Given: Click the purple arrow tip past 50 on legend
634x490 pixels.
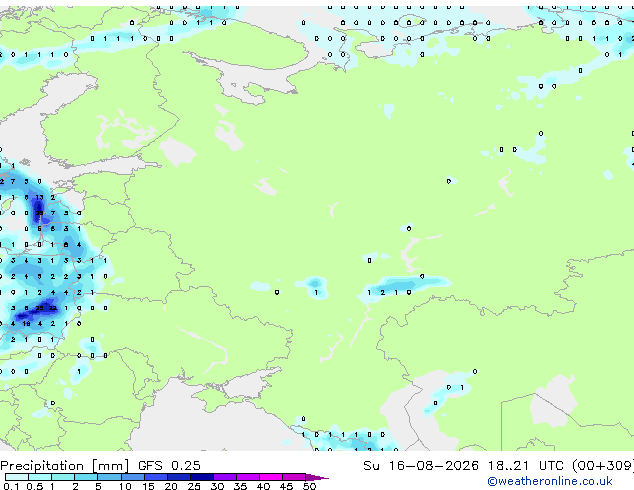Looking at the screenshot, I should (x=317, y=477).
